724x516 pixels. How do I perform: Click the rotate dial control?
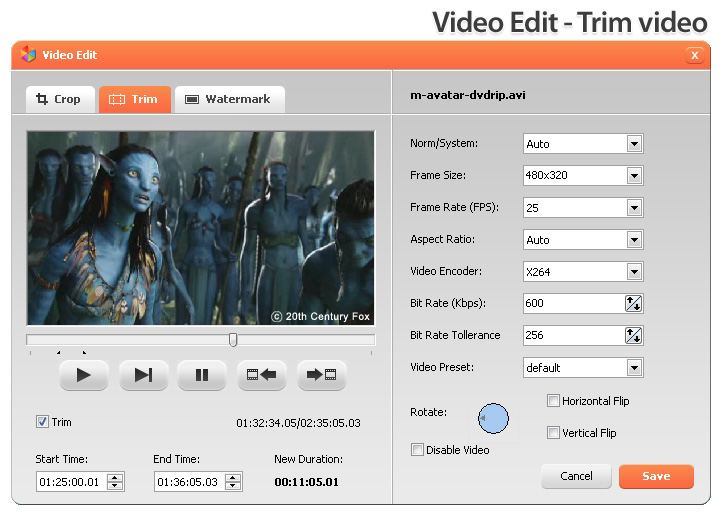493,418
